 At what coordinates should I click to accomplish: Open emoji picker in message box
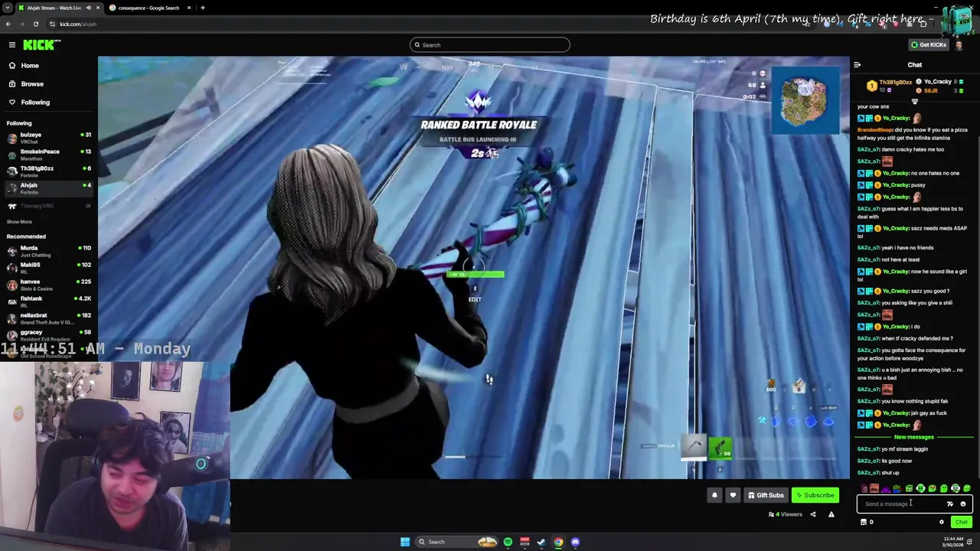[963, 504]
